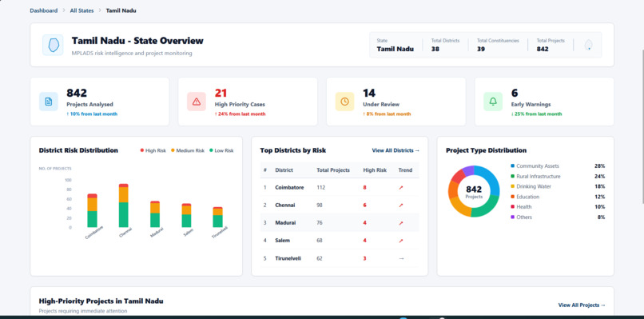This screenshot has width=644, height=319.
Task: Click Tirunelveli's flat trend arrow
Action: tap(401, 258)
